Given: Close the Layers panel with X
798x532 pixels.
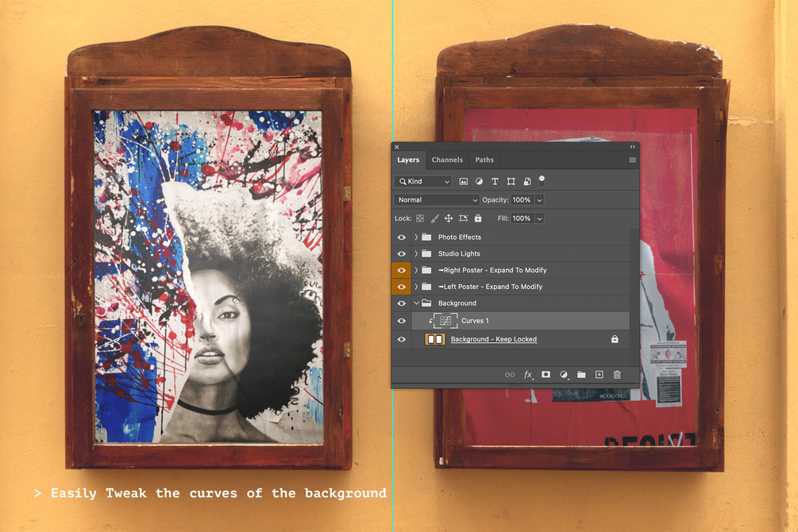Looking at the screenshot, I should click(397, 147).
